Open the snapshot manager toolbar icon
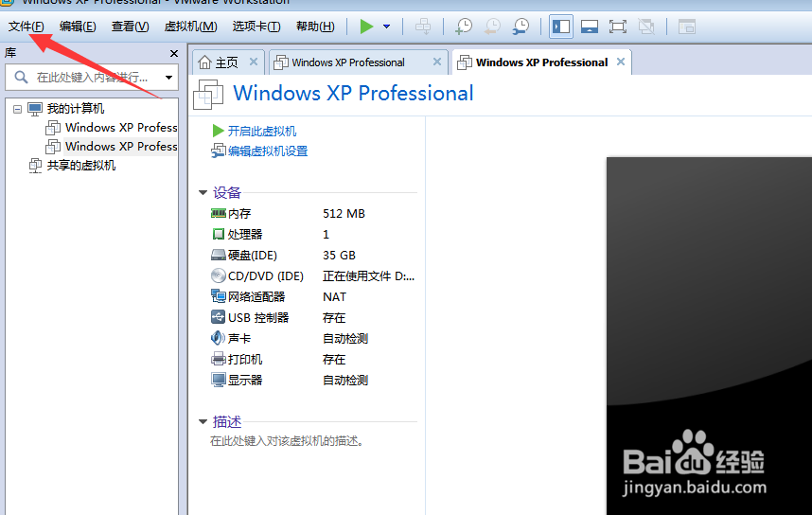The width and height of the screenshot is (812, 515). pyautogui.click(x=521, y=27)
